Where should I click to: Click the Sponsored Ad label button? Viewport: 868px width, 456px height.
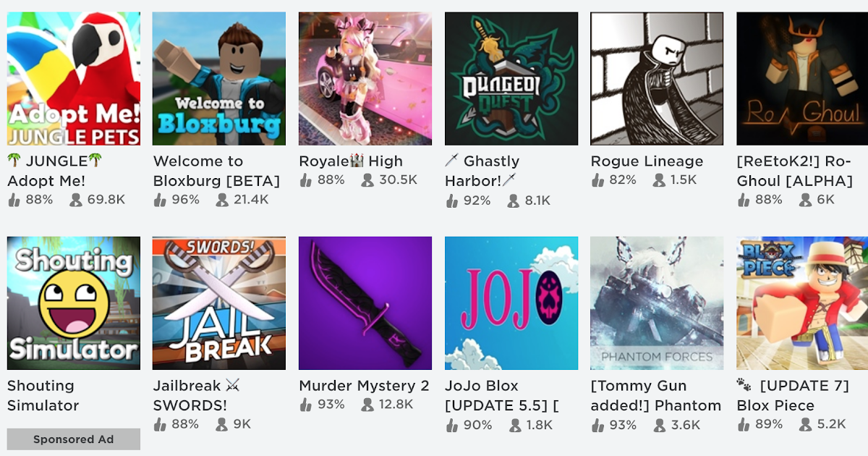click(74, 439)
